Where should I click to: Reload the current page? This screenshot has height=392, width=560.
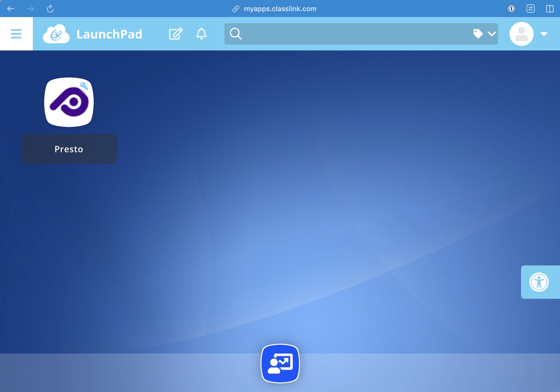point(50,9)
